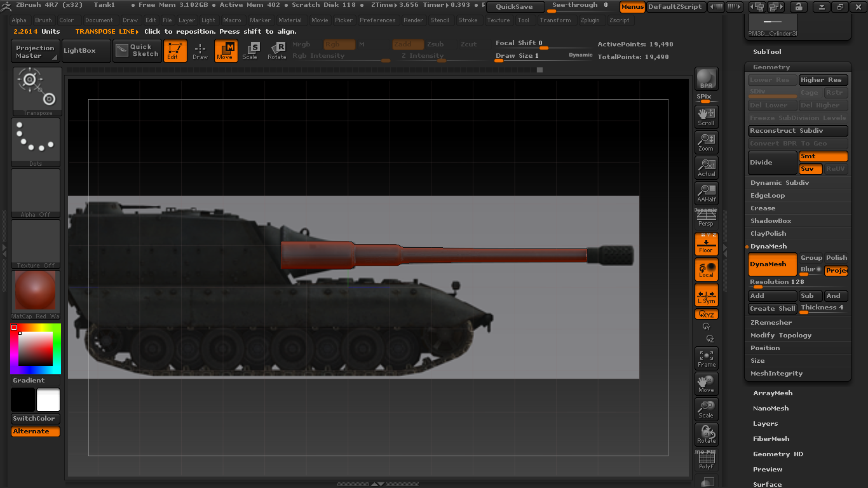Adjust the Thickness 4 slider

tap(824, 309)
